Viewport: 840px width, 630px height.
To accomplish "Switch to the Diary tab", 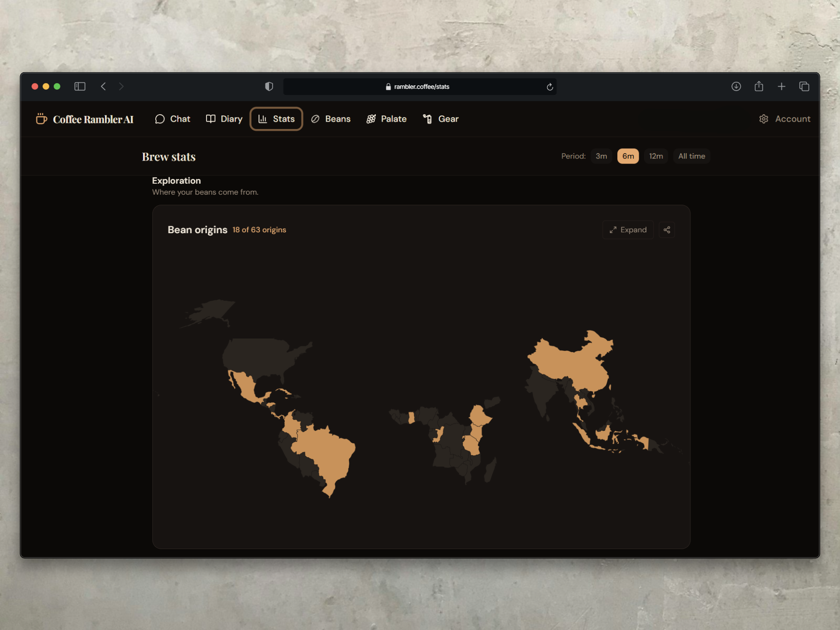I will (x=224, y=119).
